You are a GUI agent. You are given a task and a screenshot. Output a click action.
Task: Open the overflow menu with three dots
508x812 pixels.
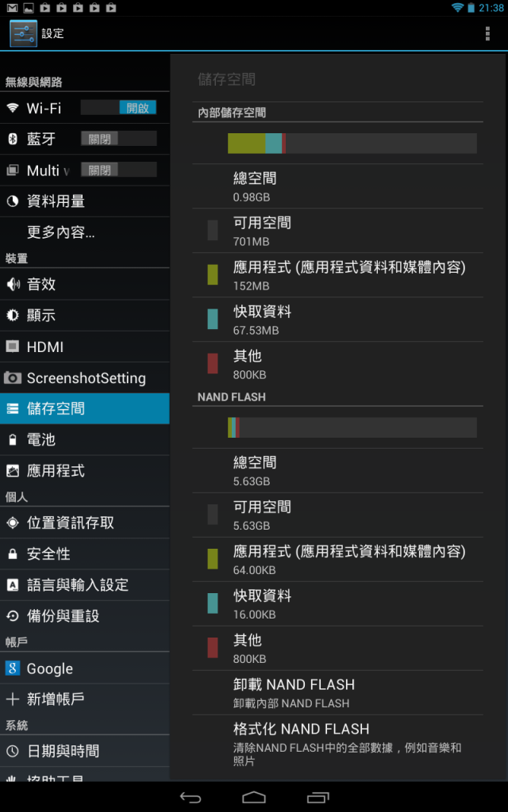coord(487,33)
